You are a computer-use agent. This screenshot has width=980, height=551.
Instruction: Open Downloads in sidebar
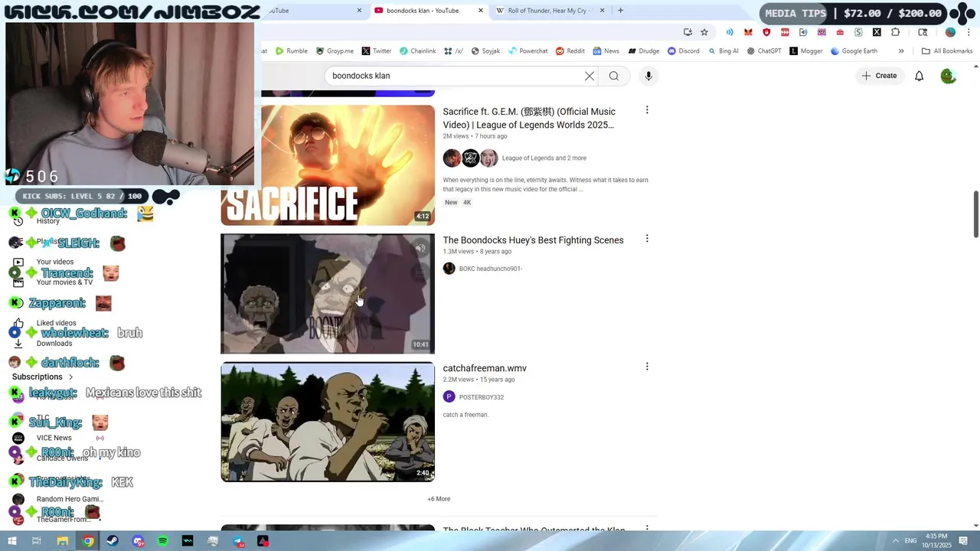(54, 344)
